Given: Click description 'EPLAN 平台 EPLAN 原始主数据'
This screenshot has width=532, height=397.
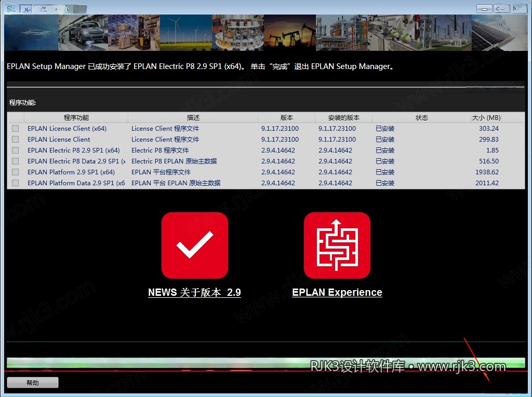Looking at the screenshot, I should pos(176,183).
